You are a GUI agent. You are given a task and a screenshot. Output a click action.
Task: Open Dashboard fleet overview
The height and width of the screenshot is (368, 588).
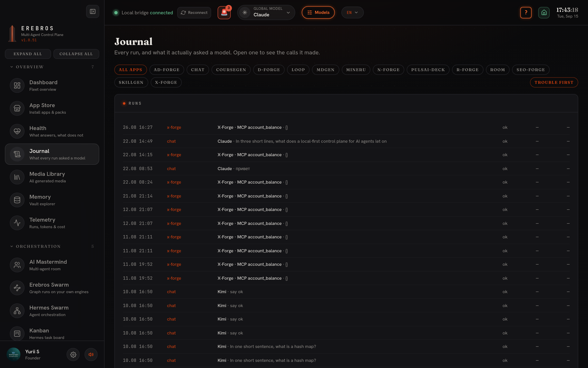click(52, 85)
